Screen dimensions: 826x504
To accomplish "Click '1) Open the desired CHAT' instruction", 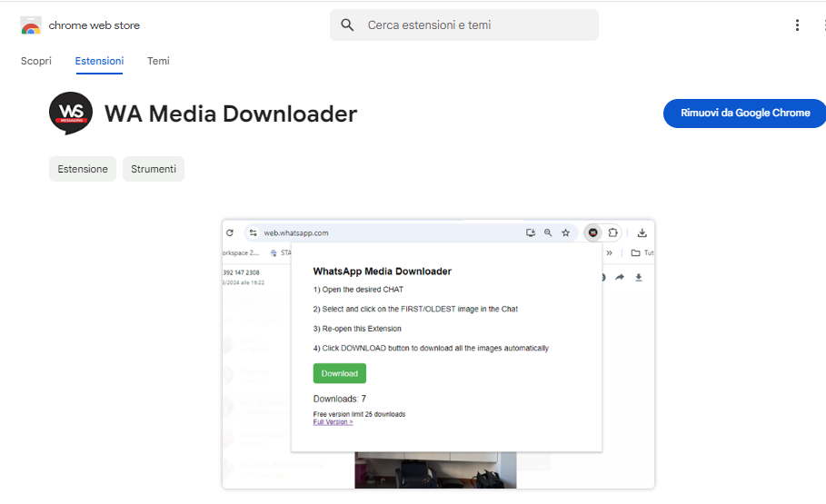I will (358, 290).
